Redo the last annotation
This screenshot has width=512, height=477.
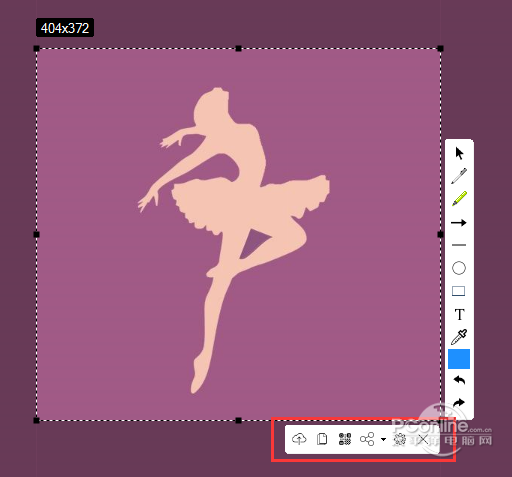point(459,403)
